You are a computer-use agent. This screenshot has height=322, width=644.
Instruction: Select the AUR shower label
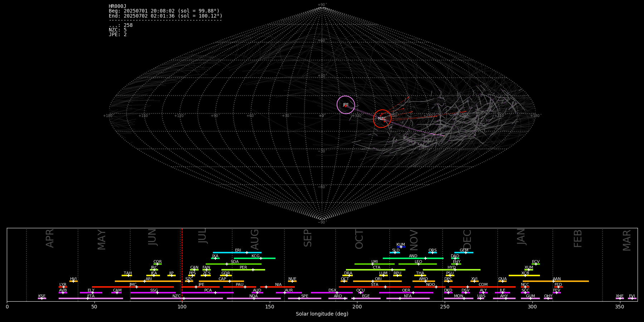pyautogui.click(x=289, y=291)
